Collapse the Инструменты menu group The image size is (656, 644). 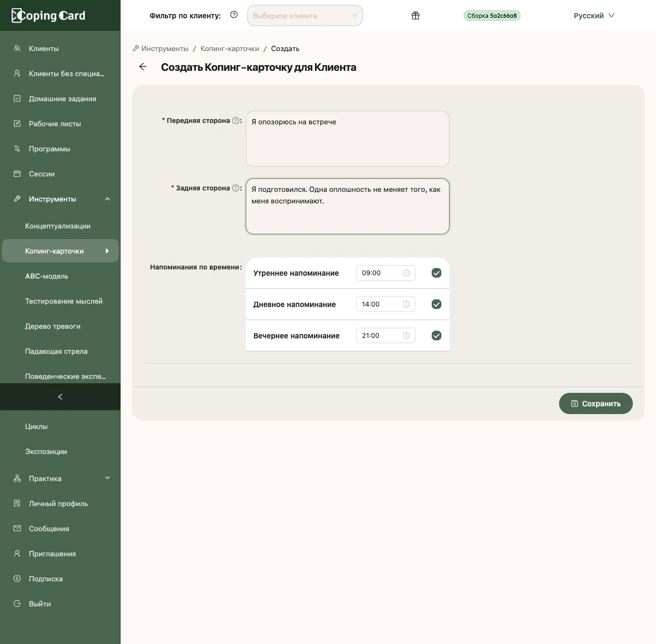point(60,199)
